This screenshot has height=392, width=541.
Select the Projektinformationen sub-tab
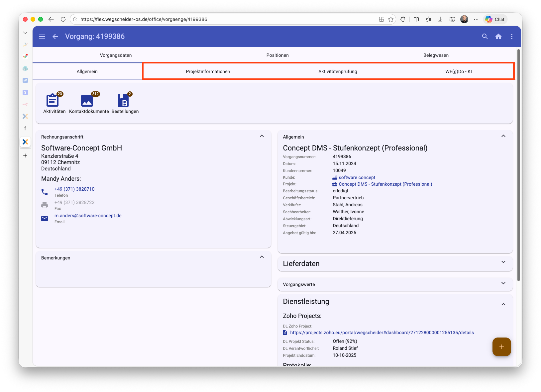pyautogui.click(x=208, y=71)
